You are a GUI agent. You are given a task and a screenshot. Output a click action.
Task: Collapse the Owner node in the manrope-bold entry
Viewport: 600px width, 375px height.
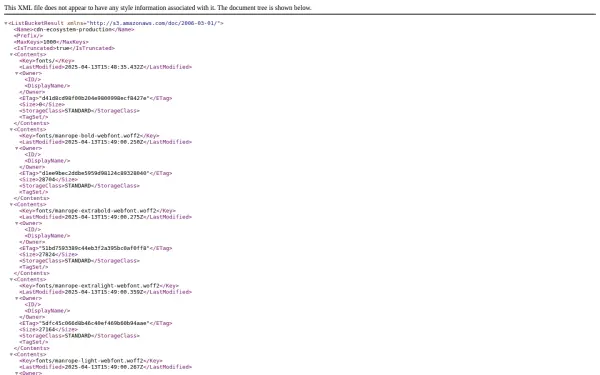[x=17, y=148]
